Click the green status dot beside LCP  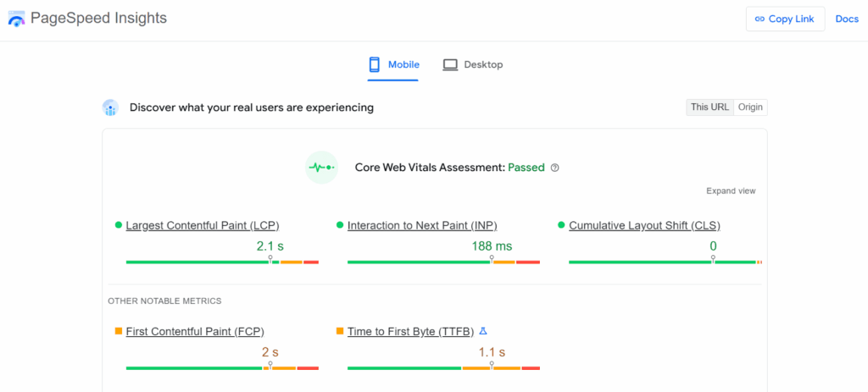pos(118,225)
